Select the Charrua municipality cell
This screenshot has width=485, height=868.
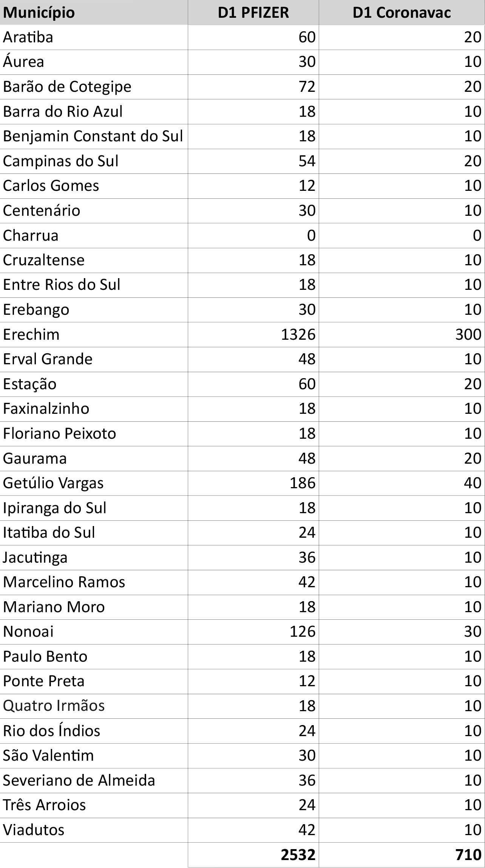point(94,235)
